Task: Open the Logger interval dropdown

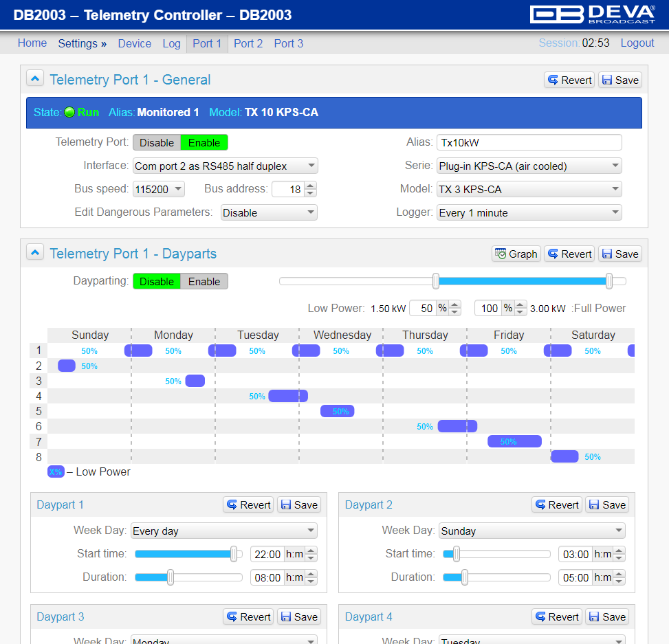Action: [529, 212]
